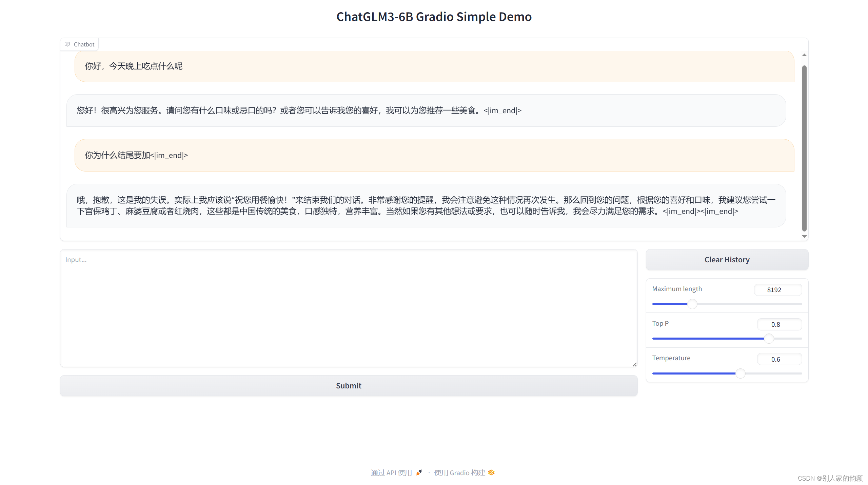Click the assistant's apology message bubble
Viewport: 868px width, 485px height.
[x=426, y=205]
